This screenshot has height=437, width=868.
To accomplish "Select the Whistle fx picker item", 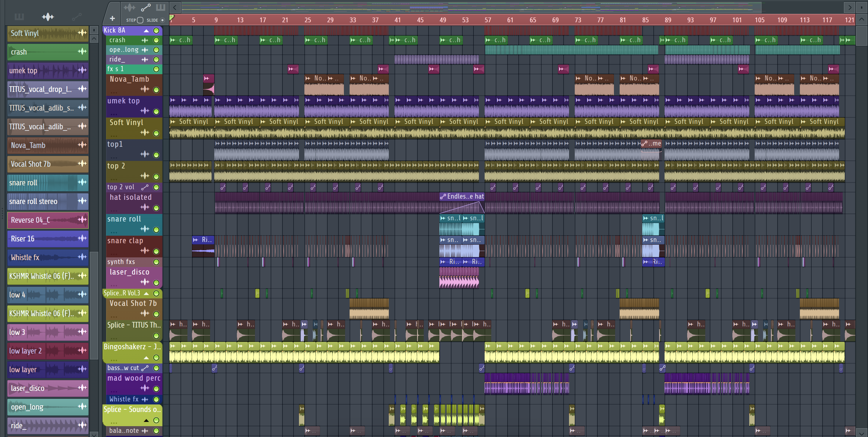I will click(48, 257).
